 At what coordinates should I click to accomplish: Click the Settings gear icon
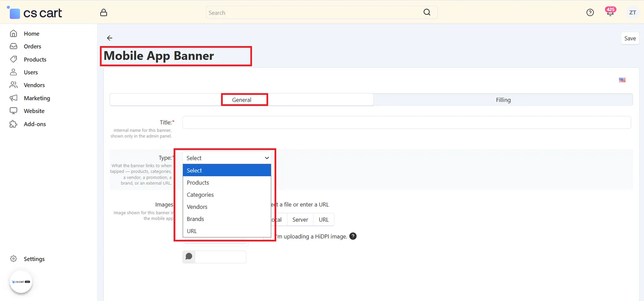click(x=13, y=259)
